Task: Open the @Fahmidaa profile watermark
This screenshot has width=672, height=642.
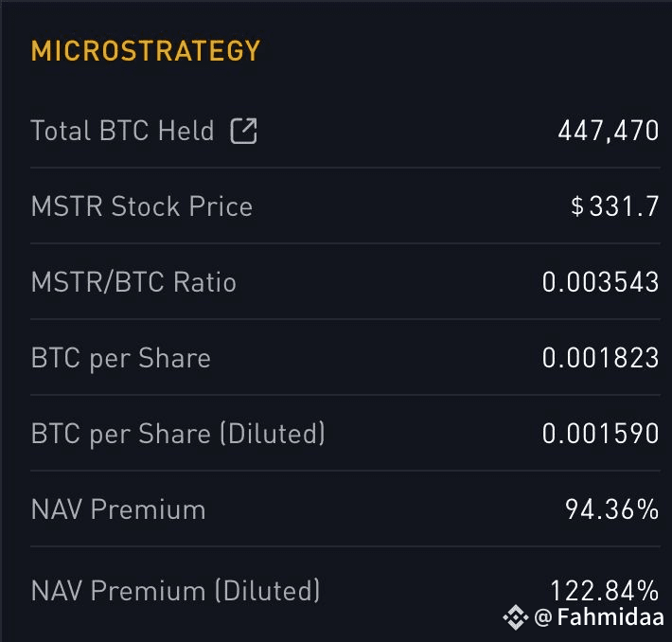Action: click(599, 617)
